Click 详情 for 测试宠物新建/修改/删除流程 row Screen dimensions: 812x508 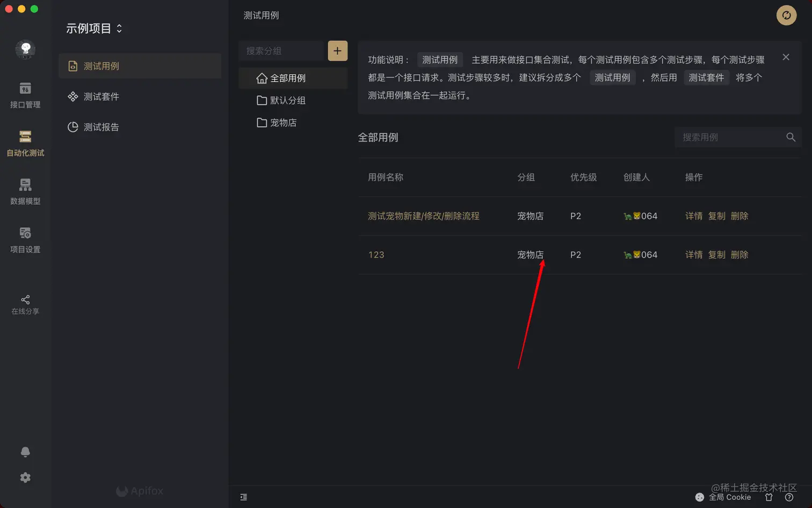694,216
